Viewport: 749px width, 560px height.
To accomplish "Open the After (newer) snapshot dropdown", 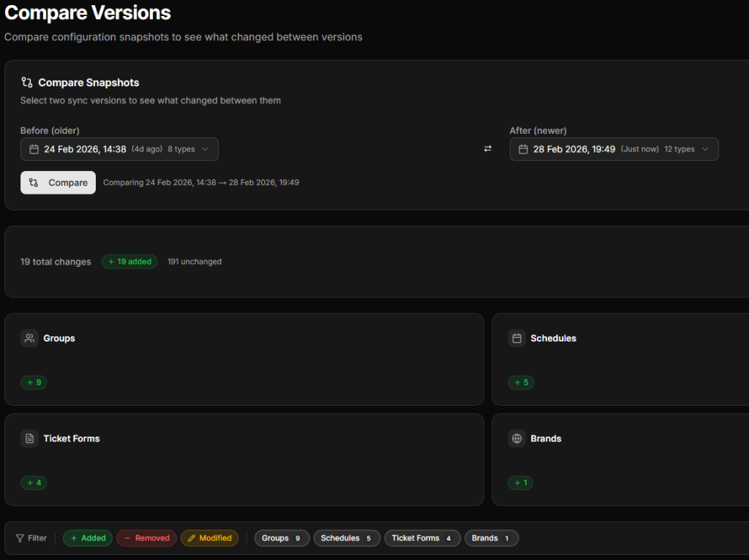I will tap(614, 149).
